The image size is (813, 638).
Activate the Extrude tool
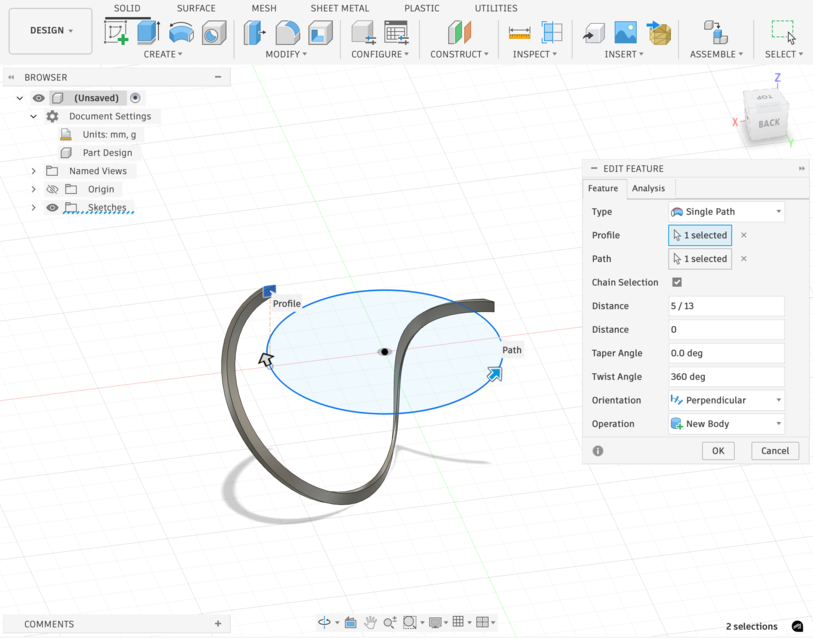[x=150, y=31]
